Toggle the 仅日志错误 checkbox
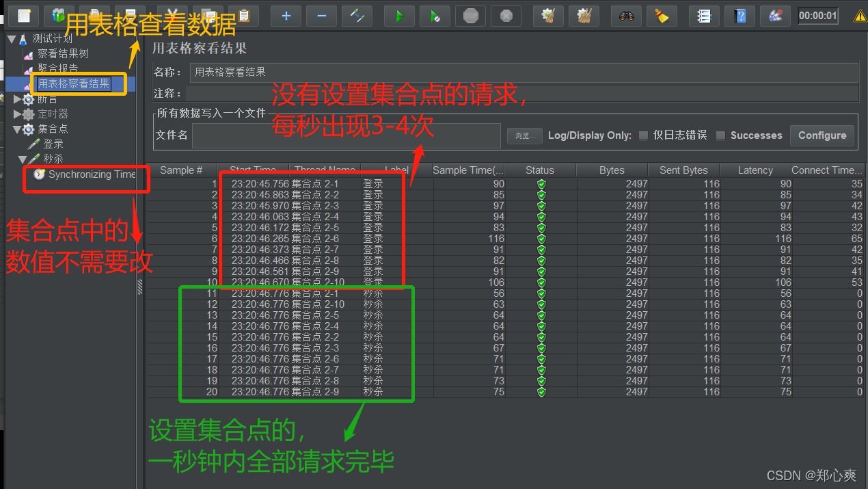Screen dimensions: 868x489 click(x=643, y=135)
